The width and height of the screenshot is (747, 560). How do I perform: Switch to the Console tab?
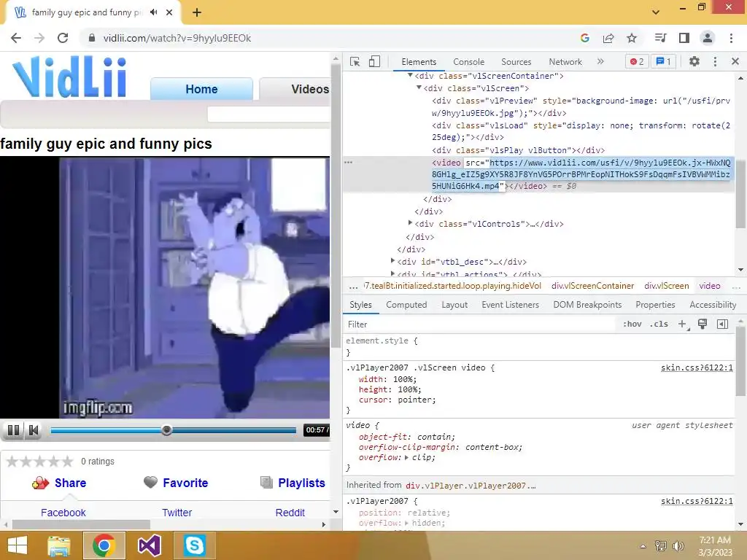[469, 62]
